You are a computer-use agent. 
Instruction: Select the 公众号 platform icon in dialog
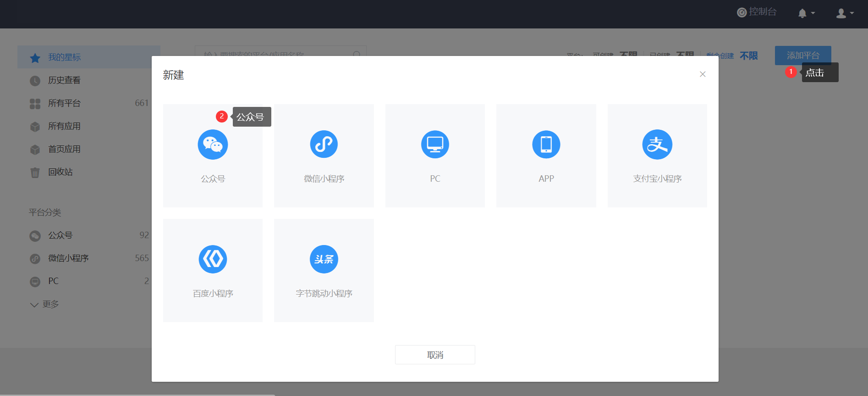click(x=213, y=145)
